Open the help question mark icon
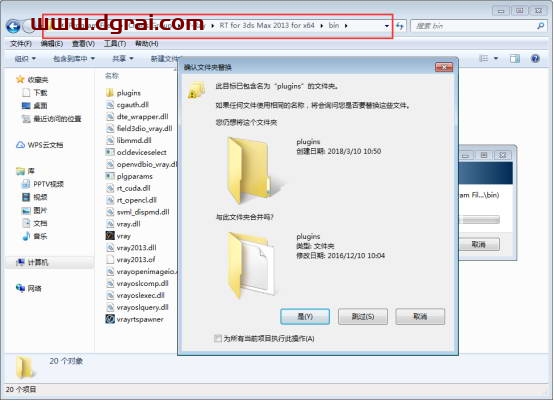The height and width of the screenshot is (401, 554). click(x=535, y=58)
